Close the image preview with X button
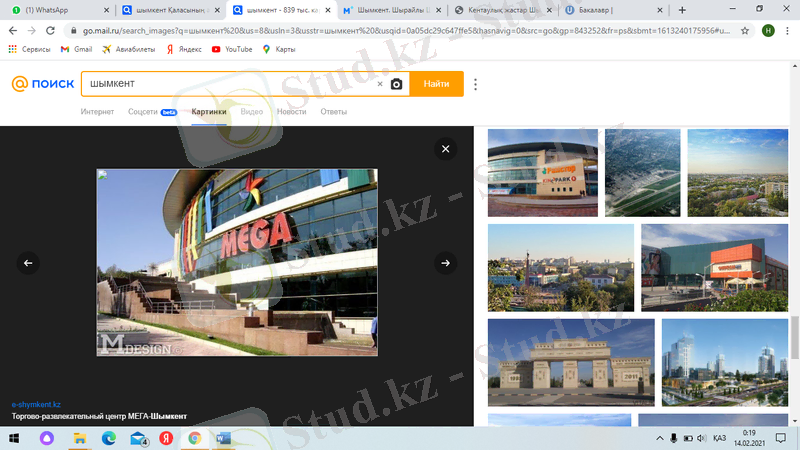The image size is (800, 450). [446, 149]
